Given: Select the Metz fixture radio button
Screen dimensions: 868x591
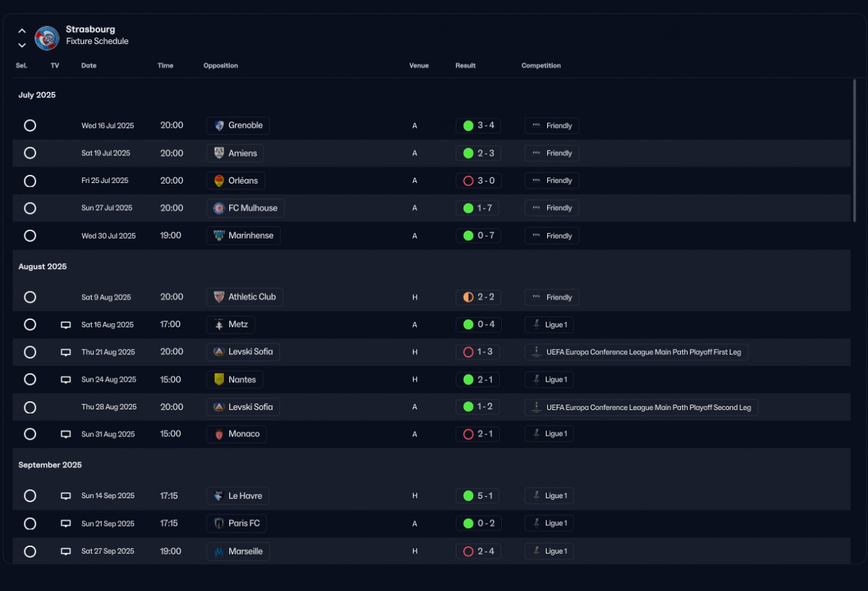Looking at the screenshot, I should [x=30, y=325].
